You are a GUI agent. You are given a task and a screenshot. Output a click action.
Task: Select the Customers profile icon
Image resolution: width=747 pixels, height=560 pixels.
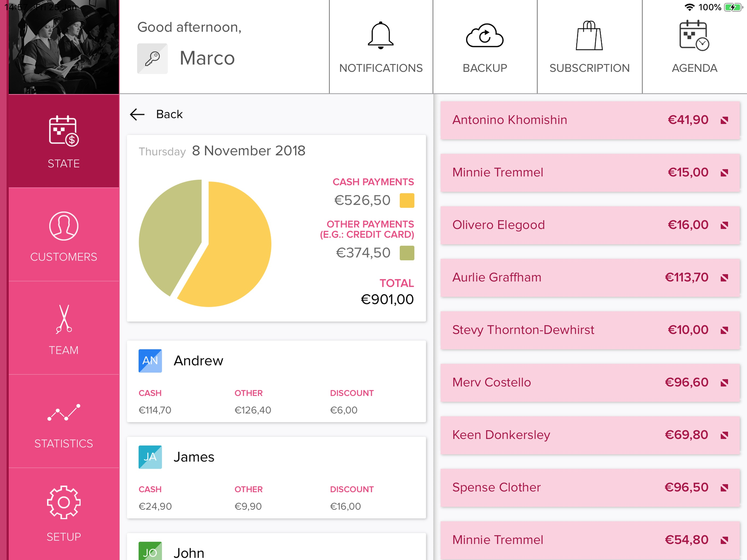(64, 226)
